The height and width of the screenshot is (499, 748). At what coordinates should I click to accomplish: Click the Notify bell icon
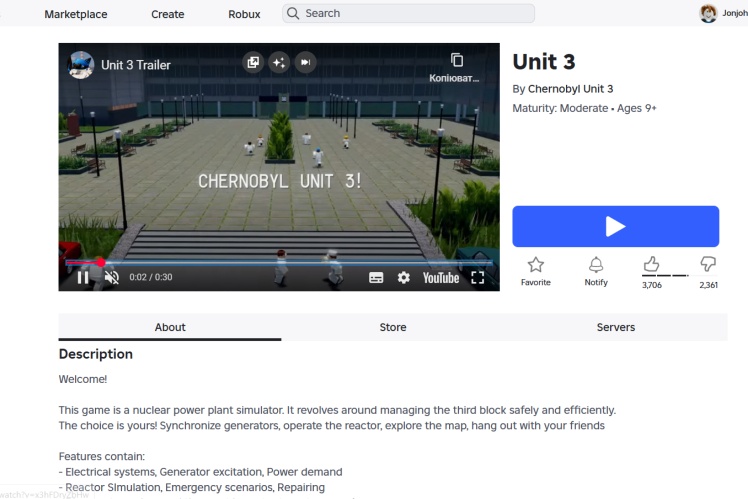[596, 265]
